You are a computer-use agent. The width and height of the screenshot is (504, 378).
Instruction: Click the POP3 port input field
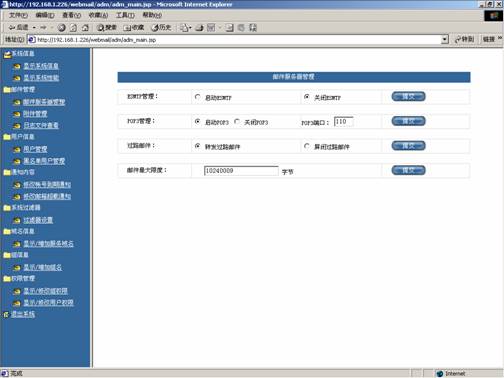click(x=343, y=122)
